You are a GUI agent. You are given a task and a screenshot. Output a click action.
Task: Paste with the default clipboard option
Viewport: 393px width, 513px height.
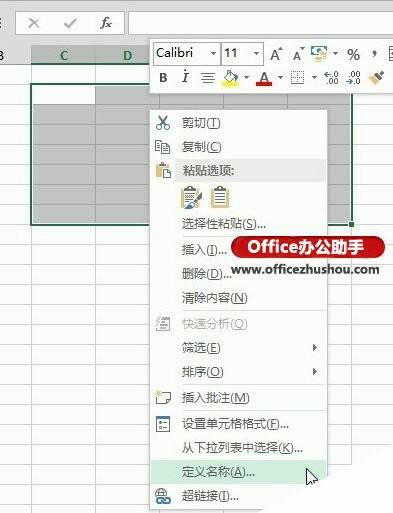(x=220, y=197)
